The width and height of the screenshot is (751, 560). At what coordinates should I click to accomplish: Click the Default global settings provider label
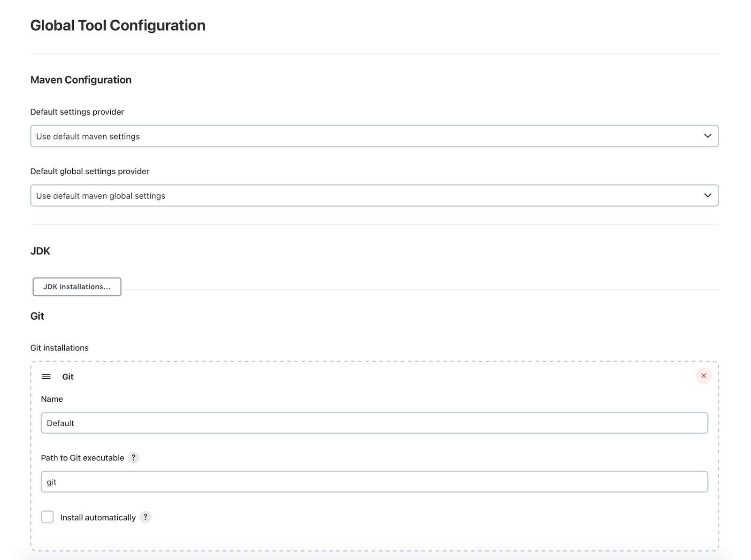[90, 171]
